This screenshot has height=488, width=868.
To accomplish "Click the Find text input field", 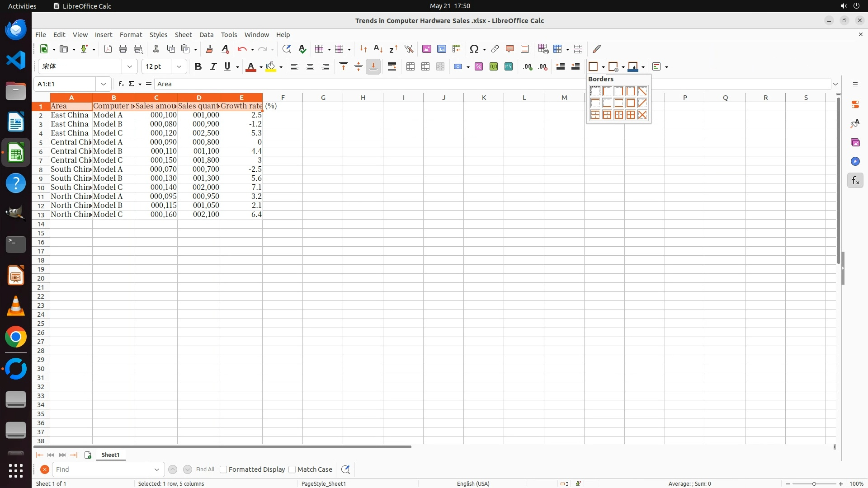I will click(x=100, y=469).
